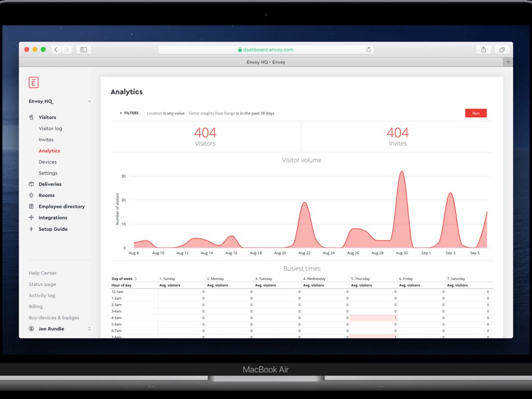532x399 pixels.
Task: Open visitor Settings page
Action: (x=48, y=173)
